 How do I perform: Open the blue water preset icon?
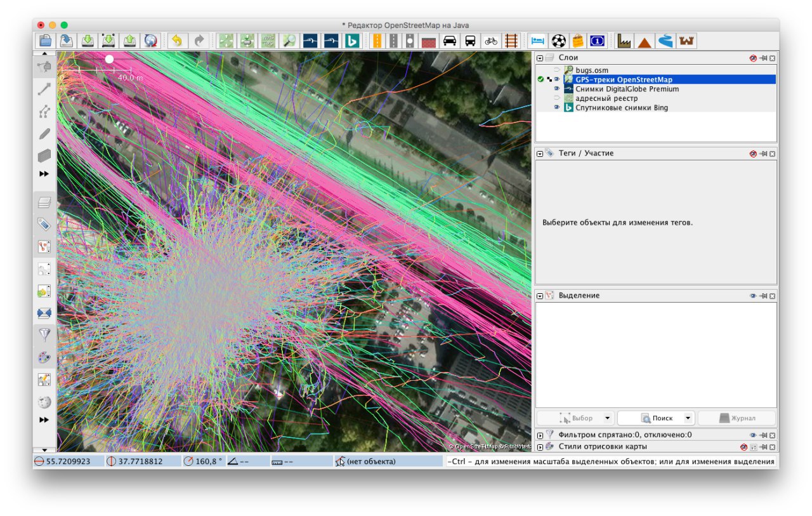pyautogui.click(x=665, y=41)
